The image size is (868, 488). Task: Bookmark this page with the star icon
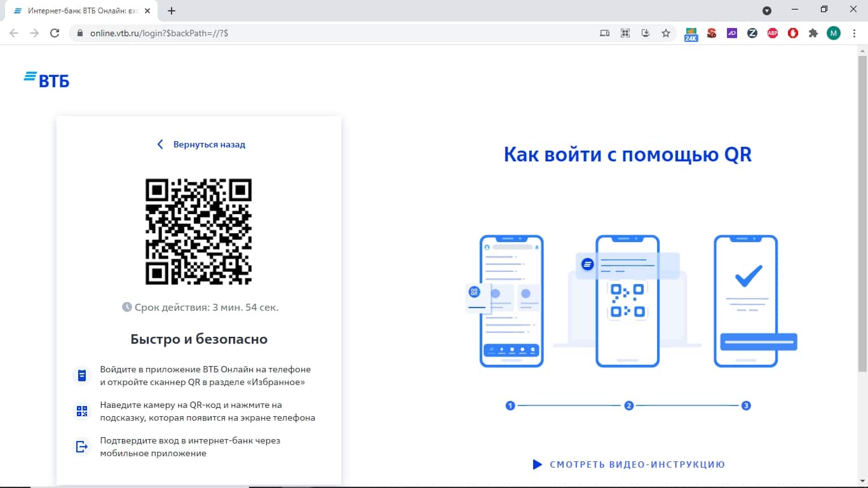[x=665, y=33]
